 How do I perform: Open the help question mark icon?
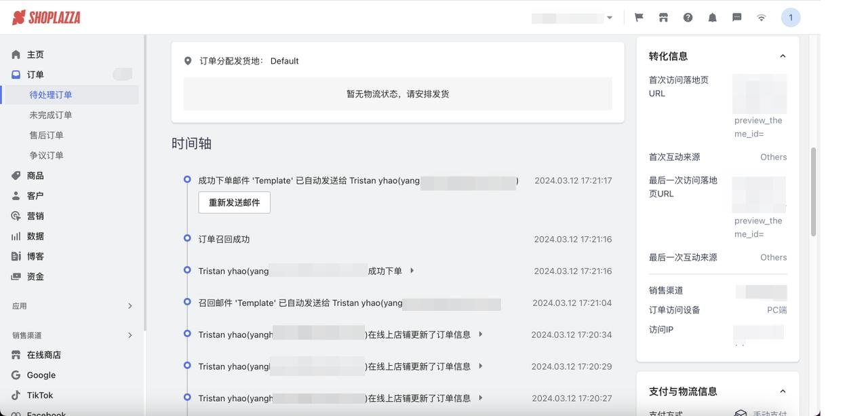point(688,18)
